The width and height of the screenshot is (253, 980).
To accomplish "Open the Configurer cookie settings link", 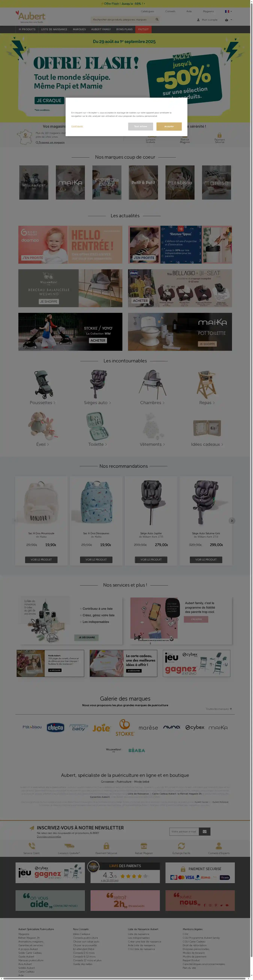I will click(x=77, y=126).
